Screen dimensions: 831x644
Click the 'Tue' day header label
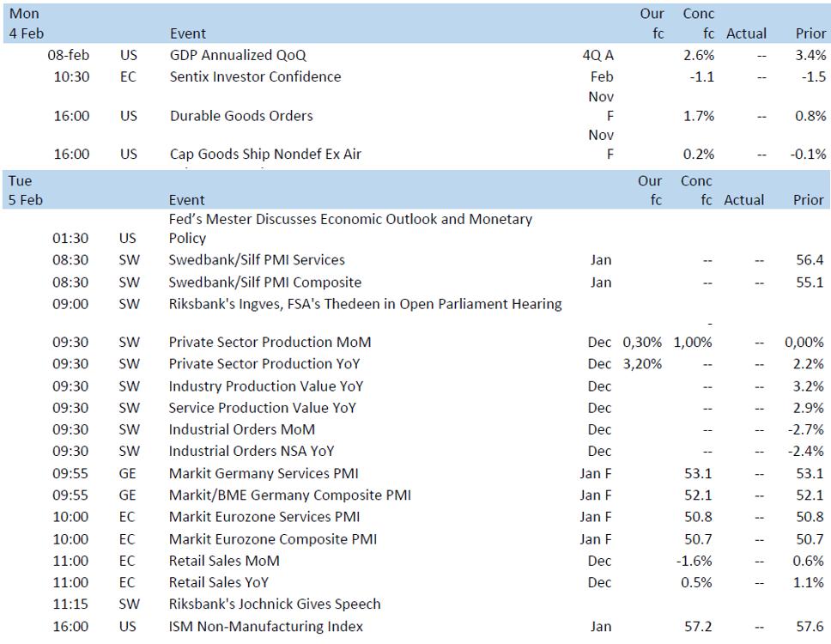point(20,180)
